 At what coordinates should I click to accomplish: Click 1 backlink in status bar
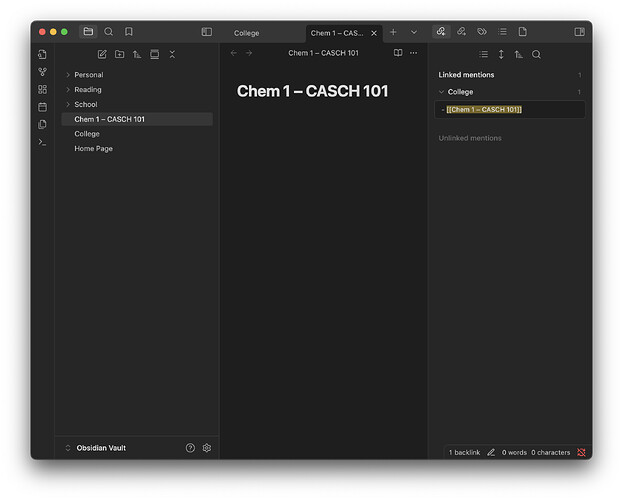pyautogui.click(x=464, y=452)
